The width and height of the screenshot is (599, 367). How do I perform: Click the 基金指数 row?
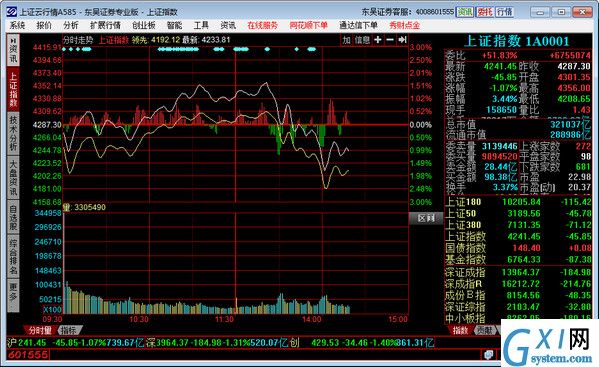pyautogui.click(x=518, y=260)
